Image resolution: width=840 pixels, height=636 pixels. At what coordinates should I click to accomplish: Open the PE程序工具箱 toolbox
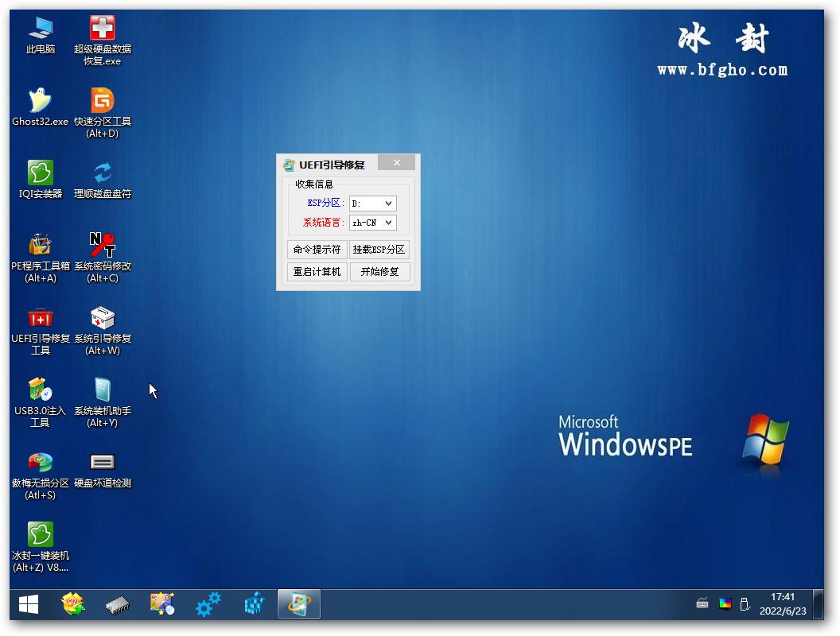[x=40, y=246]
